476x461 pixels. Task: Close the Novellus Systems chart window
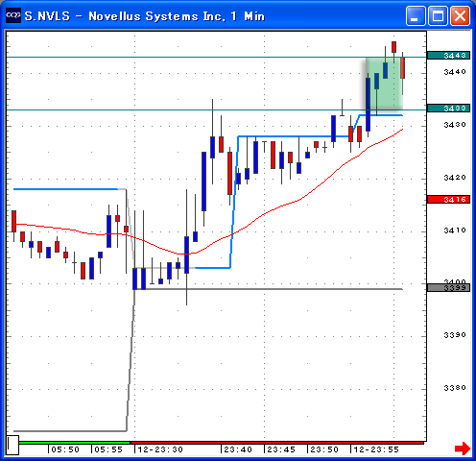point(460,15)
